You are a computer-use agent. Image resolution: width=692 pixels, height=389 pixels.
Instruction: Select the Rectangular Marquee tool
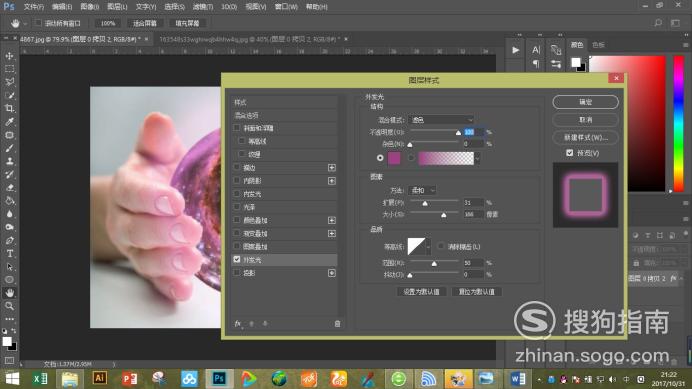pyautogui.click(x=9, y=69)
